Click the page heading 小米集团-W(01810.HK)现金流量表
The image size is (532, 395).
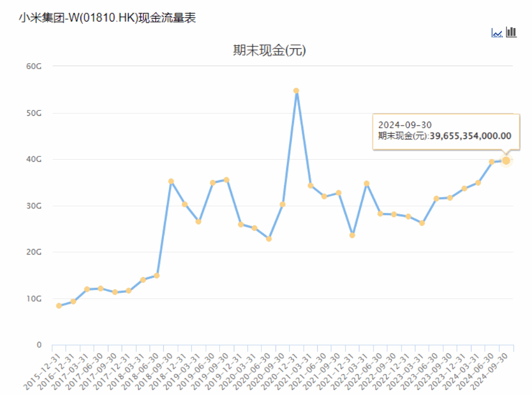coord(107,18)
